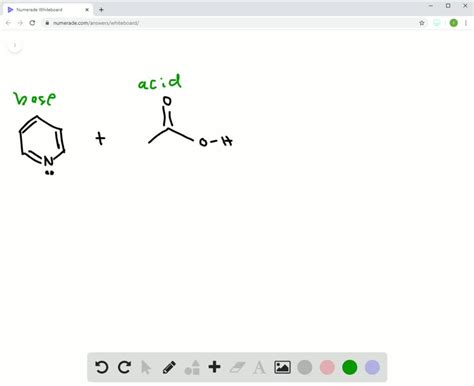Close the Numerade Whiteboard tab
Viewport: 474px width, 386px height.
(87, 10)
